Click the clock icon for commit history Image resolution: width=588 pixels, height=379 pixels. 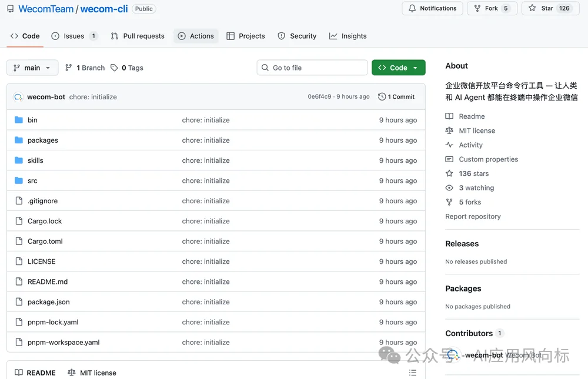coord(382,96)
